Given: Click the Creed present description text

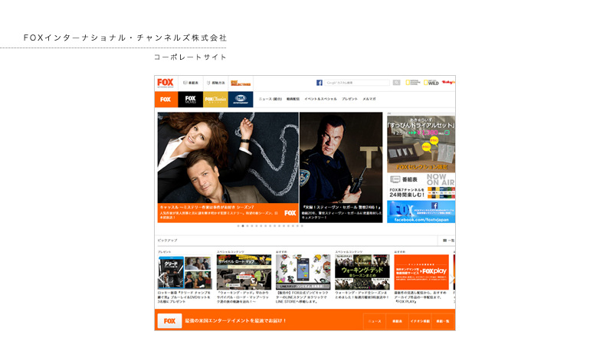Looking at the screenshot, I should [185, 297].
